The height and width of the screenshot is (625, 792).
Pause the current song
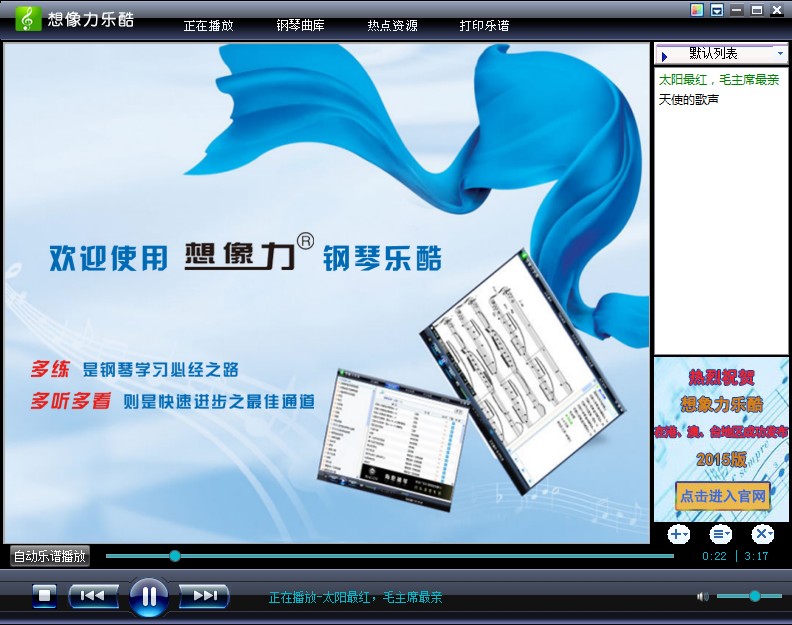[x=149, y=597]
